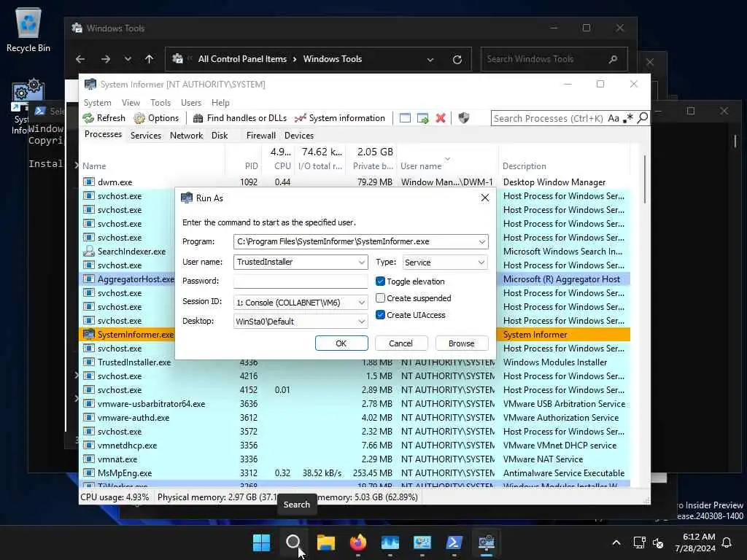Click the Refresh toolbar button
Viewport: 747px width, 560px height.
pos(104,118)
